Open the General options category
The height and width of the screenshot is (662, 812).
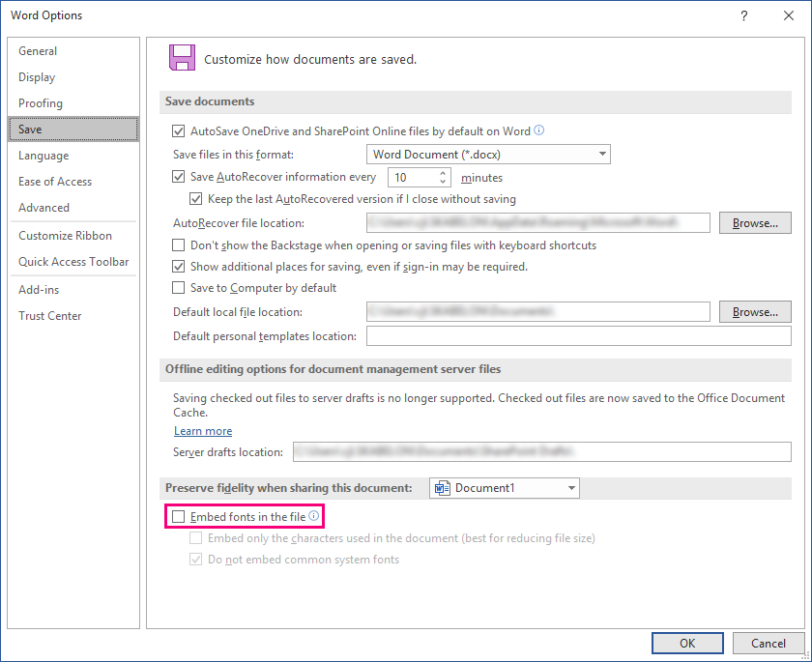(x=74, y=51)
